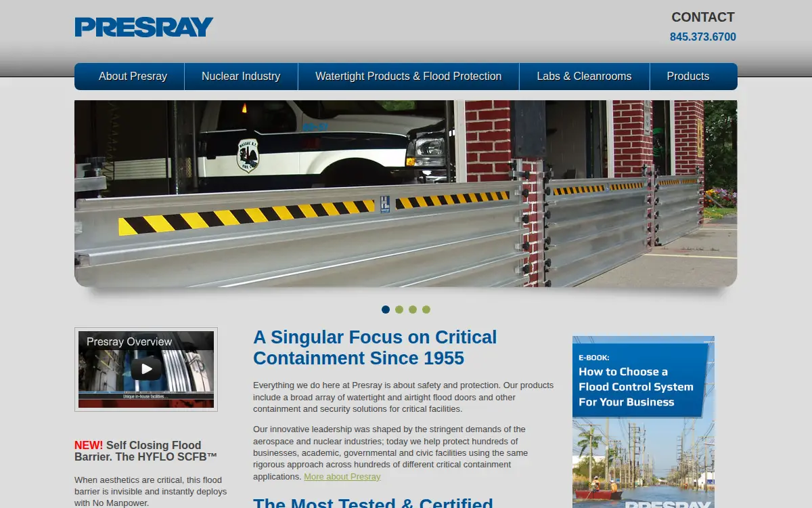Select the third carousel slide dot

pyautogui.click(x=413, y=310)
